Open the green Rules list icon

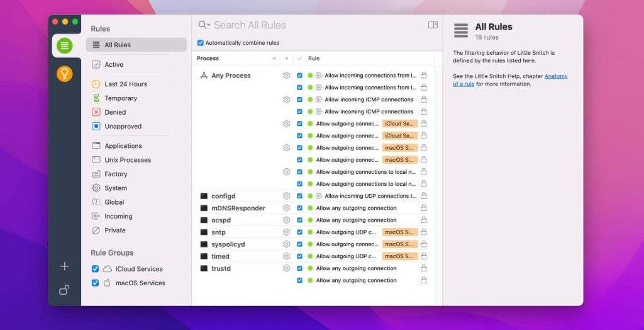pyautogui.click(x=64, y=45)
